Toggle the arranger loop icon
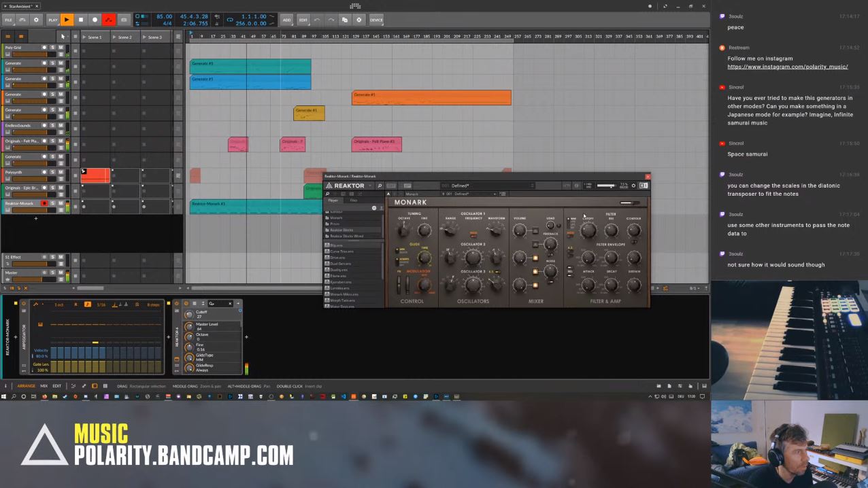This screenshot has height=488, width=868. 230,20
